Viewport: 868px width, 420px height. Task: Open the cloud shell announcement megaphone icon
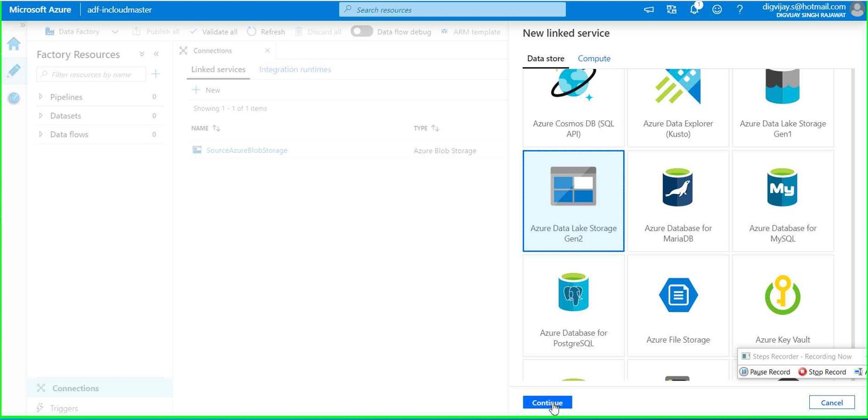[649, 10]
